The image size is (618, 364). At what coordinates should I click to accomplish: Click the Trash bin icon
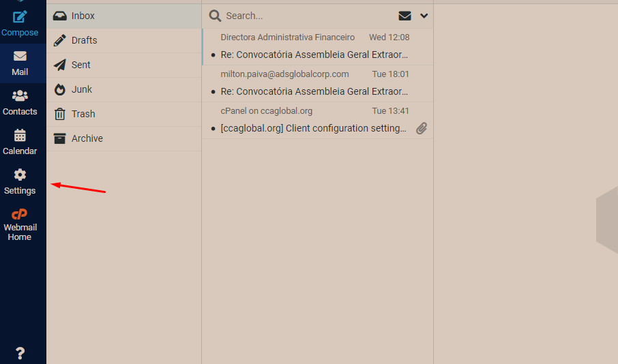59,114
